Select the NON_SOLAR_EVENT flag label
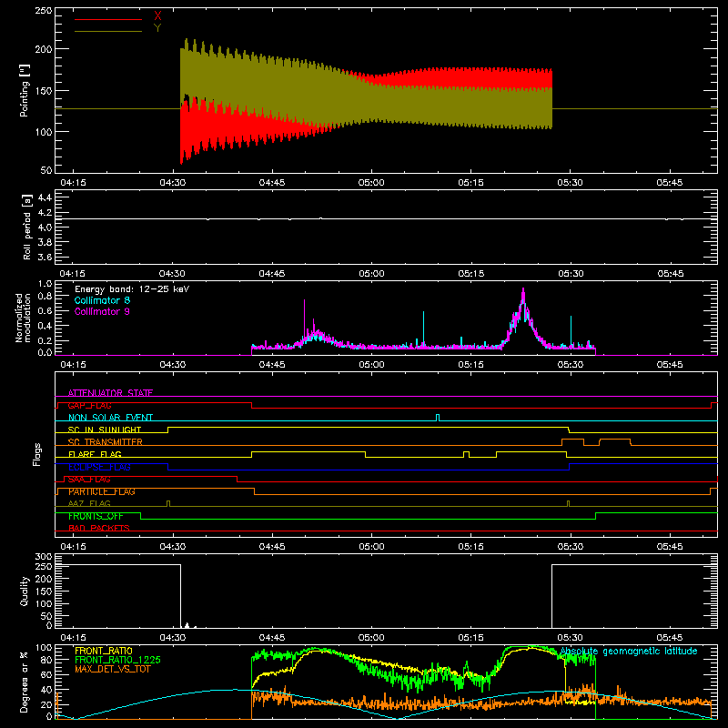 (110, 418)
